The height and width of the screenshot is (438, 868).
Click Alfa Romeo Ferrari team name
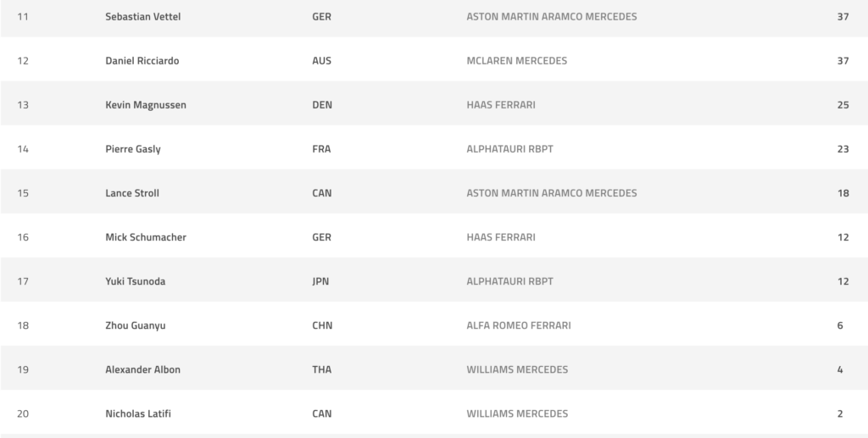(x=519, y=325)
